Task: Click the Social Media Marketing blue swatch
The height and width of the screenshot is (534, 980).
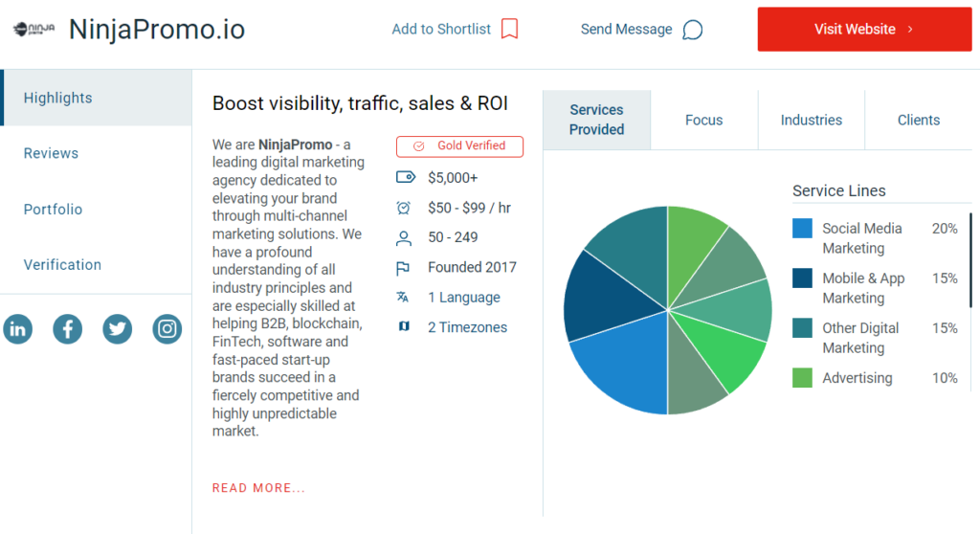Action: click(x=802, y=229)
